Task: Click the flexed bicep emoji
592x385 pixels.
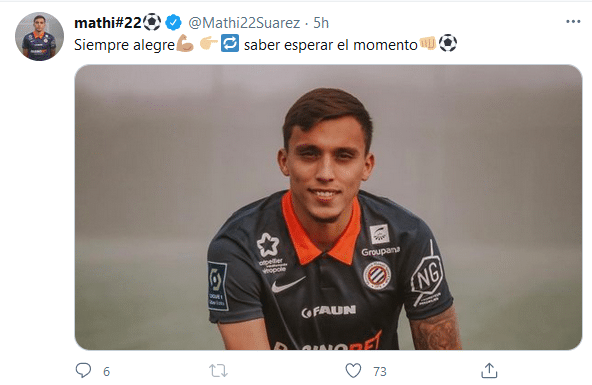Action: pos(185,44)
